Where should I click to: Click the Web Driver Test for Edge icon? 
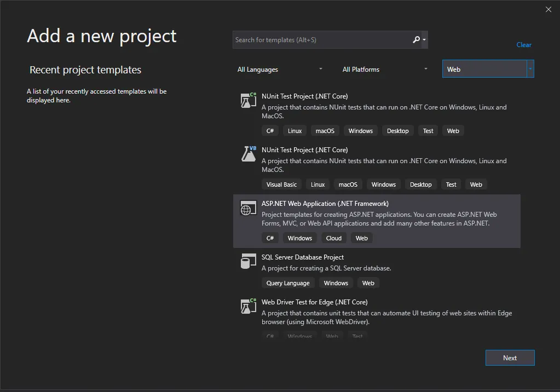[x=249, y=307]
